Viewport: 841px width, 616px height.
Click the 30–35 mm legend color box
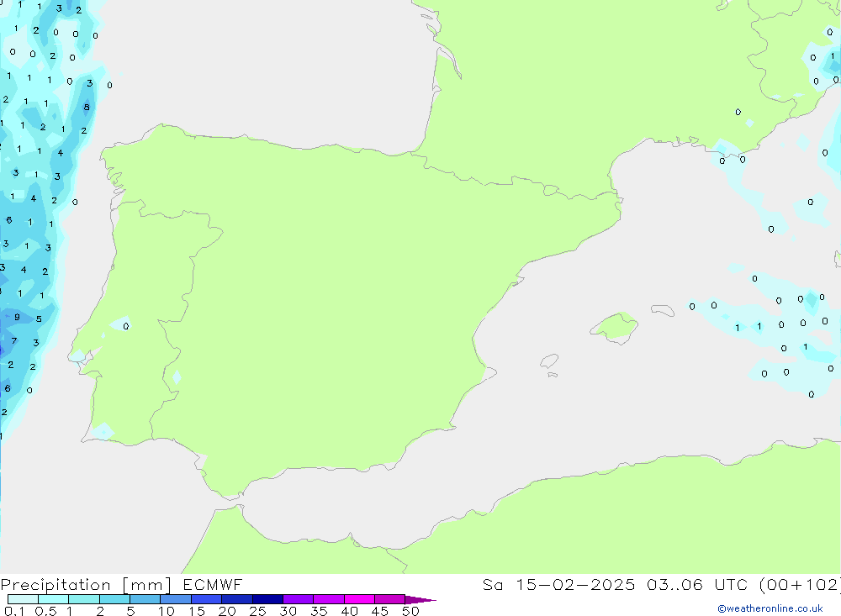point(298,599)
